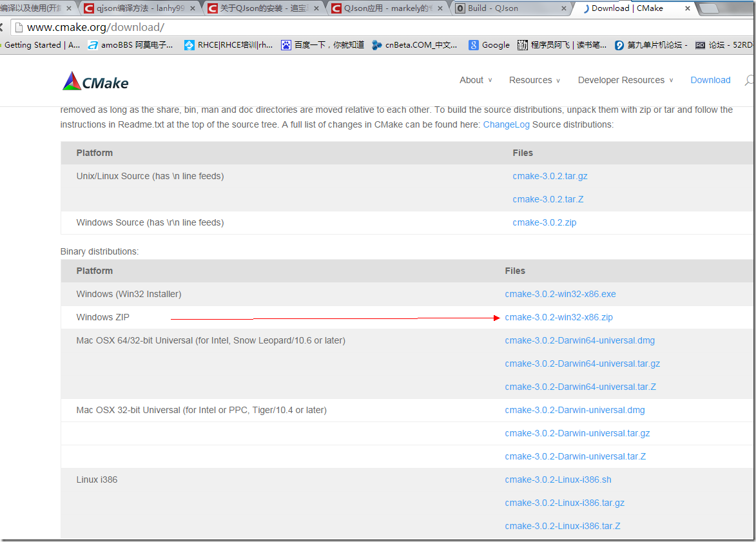
Task: Switch to the Build - QJson tab
Action: tap(511, 8)
